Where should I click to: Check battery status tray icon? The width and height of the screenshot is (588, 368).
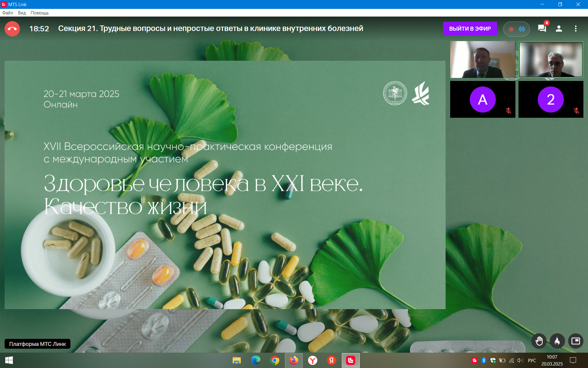point(502,360)
